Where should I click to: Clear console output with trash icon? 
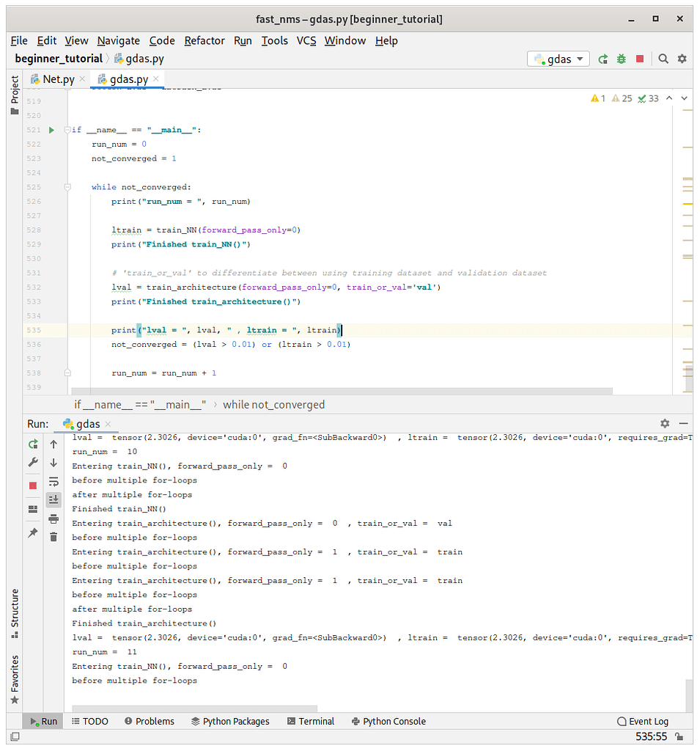(x=54, y=537)
